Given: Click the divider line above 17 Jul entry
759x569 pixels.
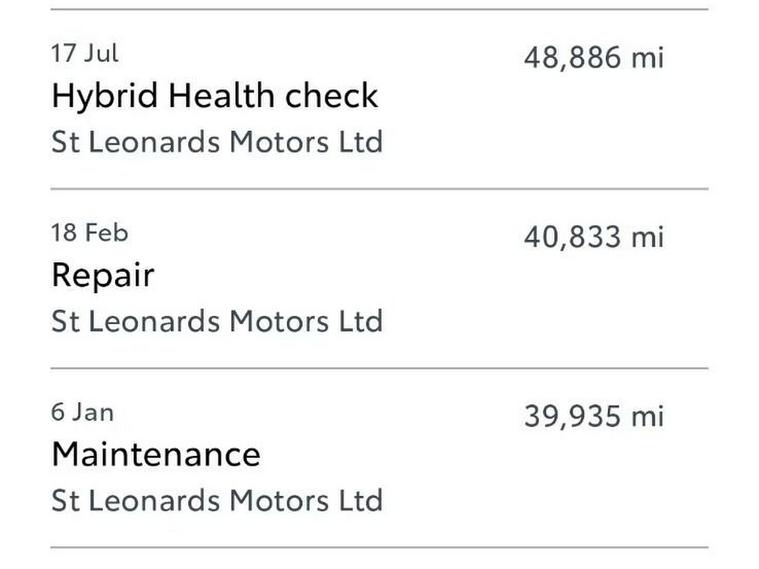Looking at the screenshot, I should (380, 9).
